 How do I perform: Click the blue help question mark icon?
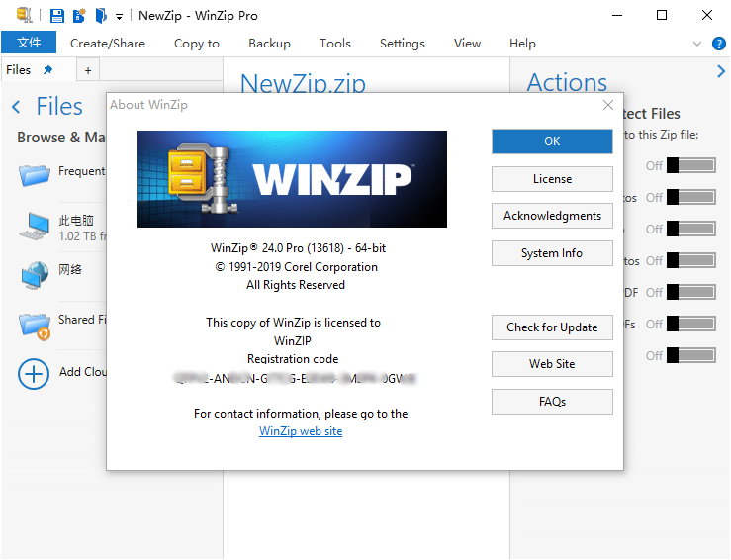pos(718,44)
